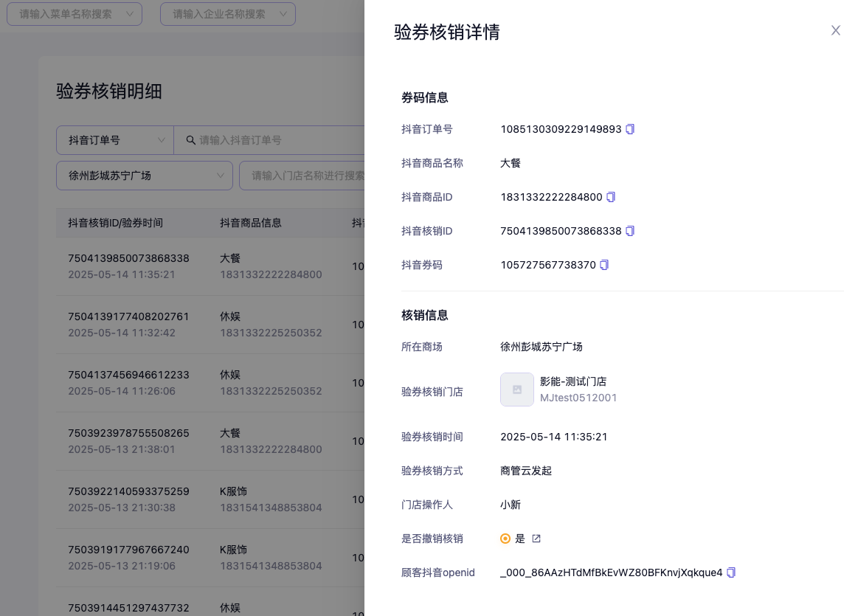The height and width of the screenshot is (616, 858).
Task: Copy the 顾客抖音openid string
Action: pyautogui.click(x=731, y=572)
